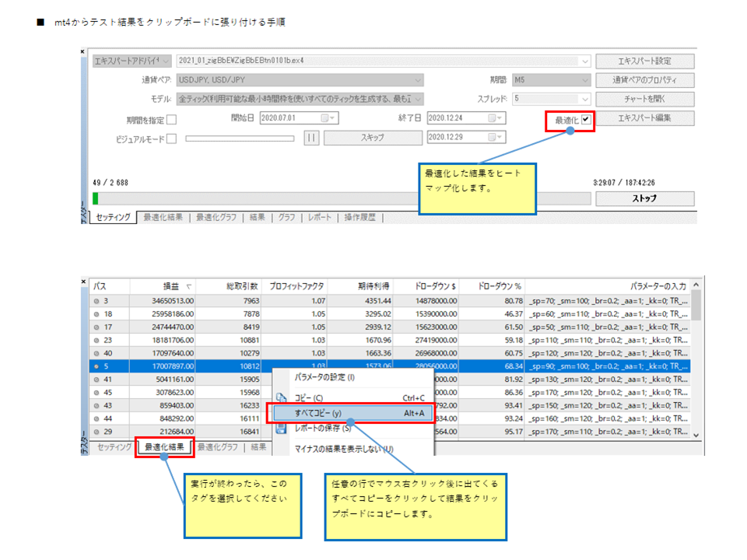Screen dimensions: 747x560
Task: Click the save icon beside レポートの保存
Action: [281, 428]
